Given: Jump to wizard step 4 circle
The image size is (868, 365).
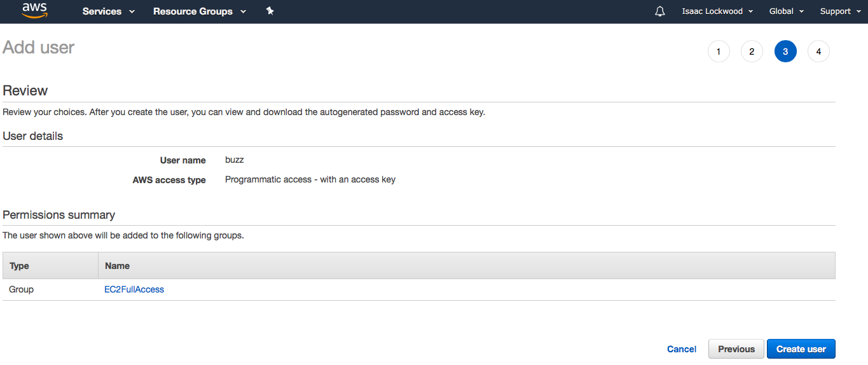Looking at the screenshot, I should pos(818,52).
